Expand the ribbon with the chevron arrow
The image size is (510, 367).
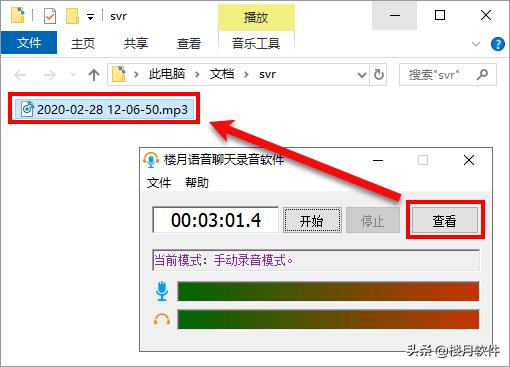point(476,44)
